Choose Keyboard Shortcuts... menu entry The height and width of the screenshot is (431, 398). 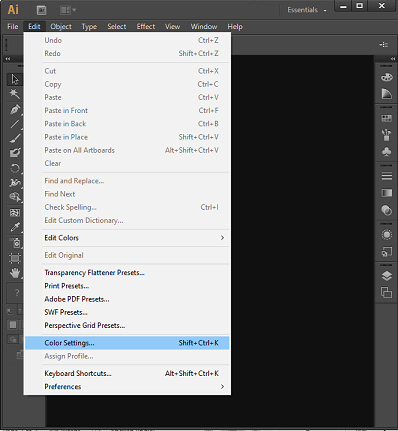point(127,373)
